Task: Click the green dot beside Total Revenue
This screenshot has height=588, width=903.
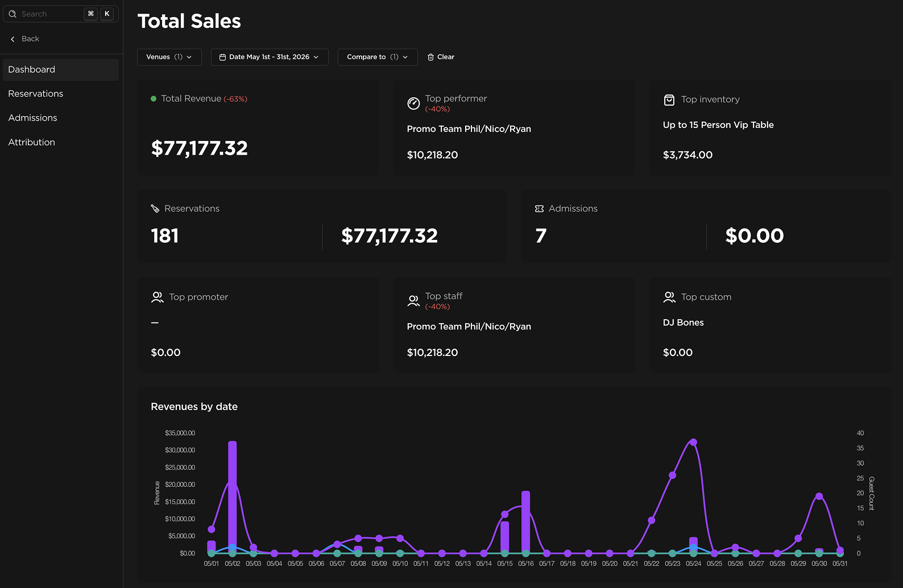Action: (x=154, y=98)
